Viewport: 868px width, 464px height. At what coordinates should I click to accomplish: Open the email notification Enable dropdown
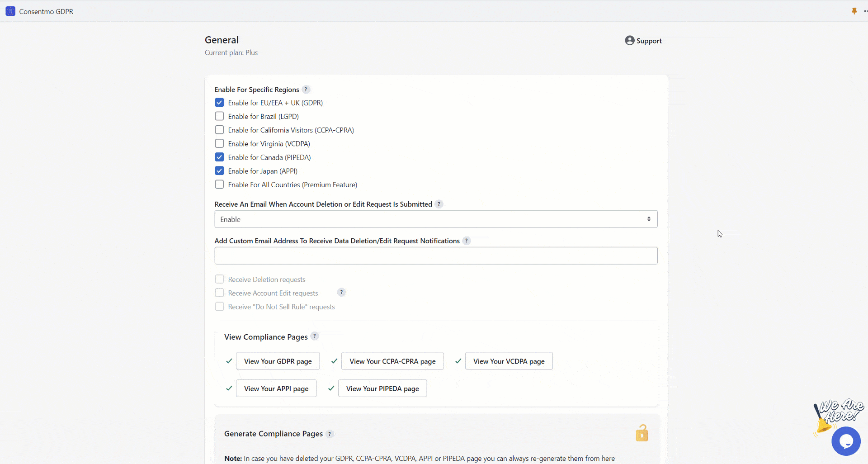(x=436, y=219)
